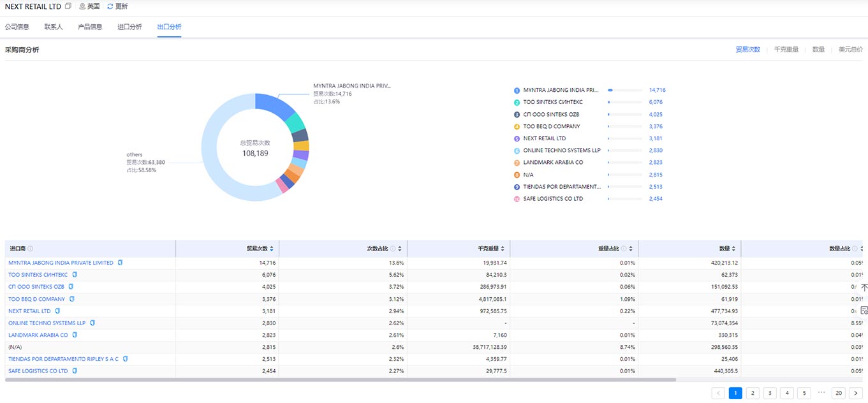Viewport: 868px width, 403px height.
Task: Go to page 5 of results
Action: (804, 393)
